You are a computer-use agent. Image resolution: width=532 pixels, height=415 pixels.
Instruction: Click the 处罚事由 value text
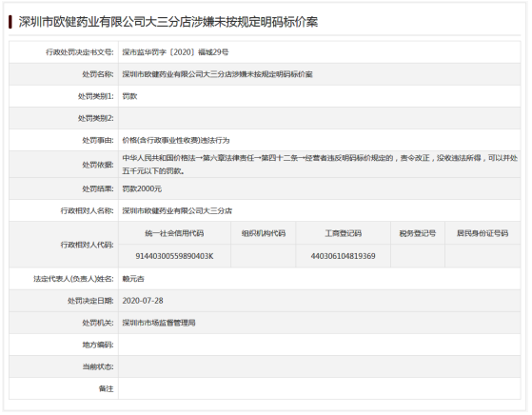(x=176, y=140)
